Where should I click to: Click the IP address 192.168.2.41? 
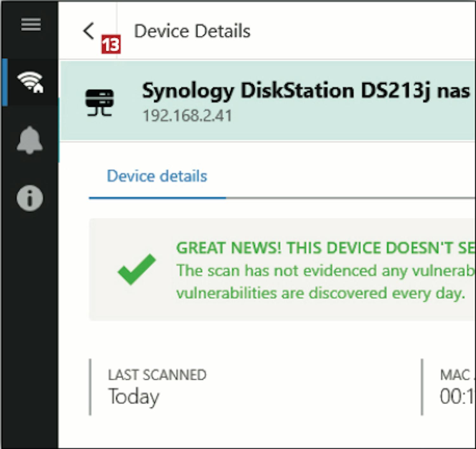[187, 116]
